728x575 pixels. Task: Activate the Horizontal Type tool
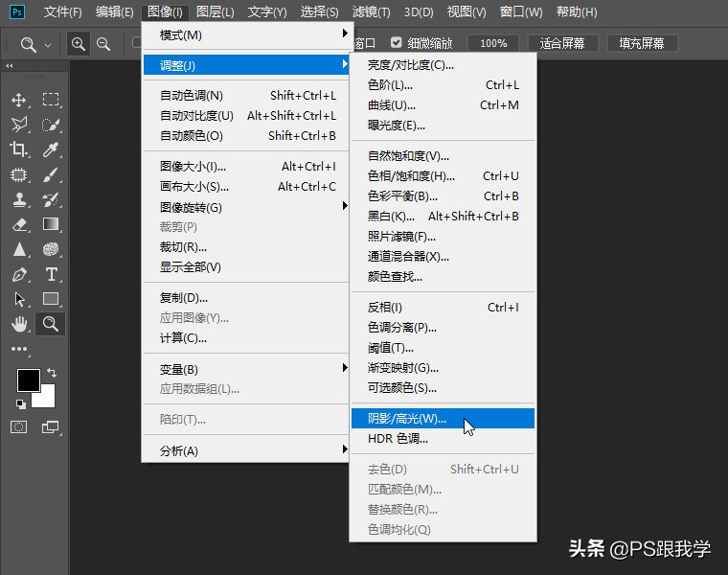(x=51, y=274)
